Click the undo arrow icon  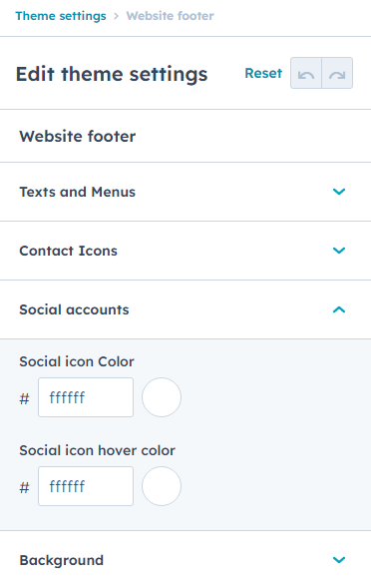(306, 73)
